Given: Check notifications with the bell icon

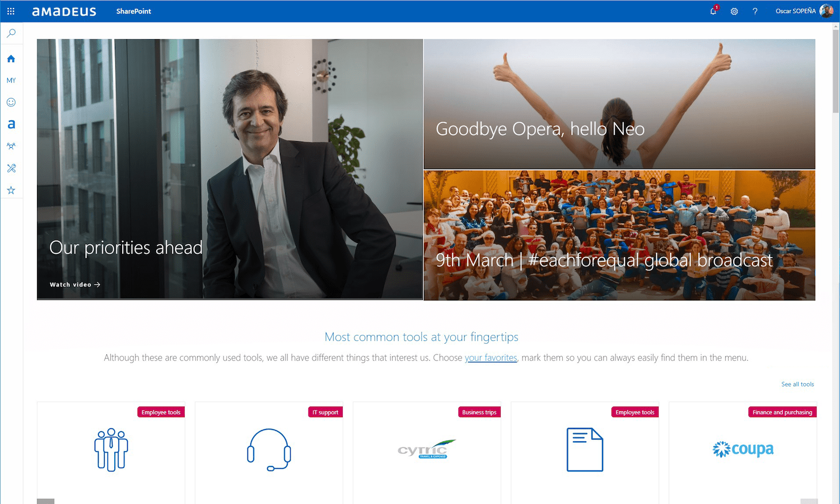Looking at the screenshot, I should coord(713,11).
